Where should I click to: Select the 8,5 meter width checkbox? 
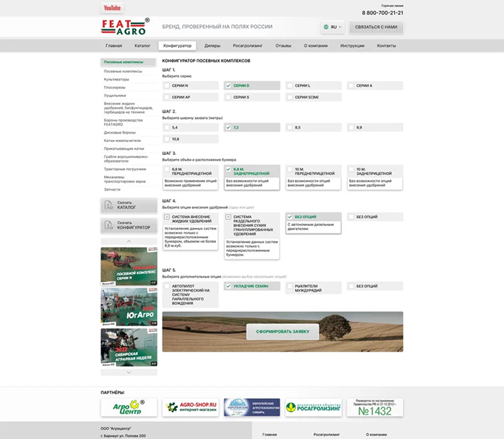coord(290,127)
